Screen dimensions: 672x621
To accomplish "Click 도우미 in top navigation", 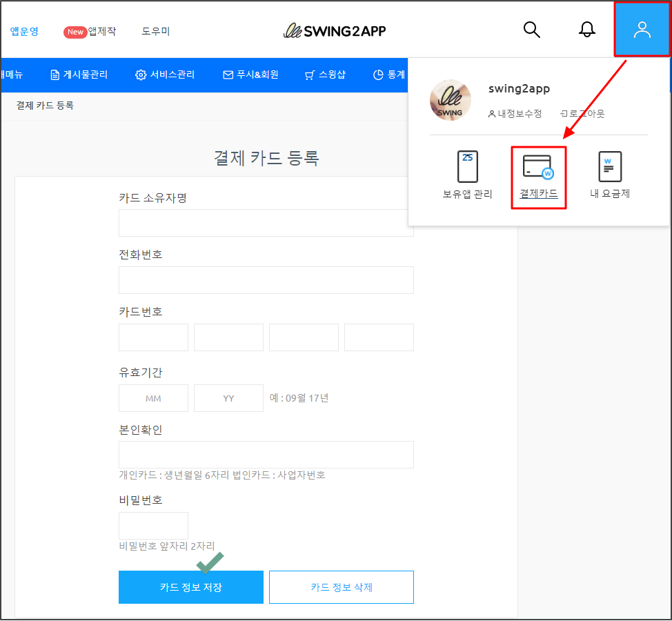I will (156, 31).
